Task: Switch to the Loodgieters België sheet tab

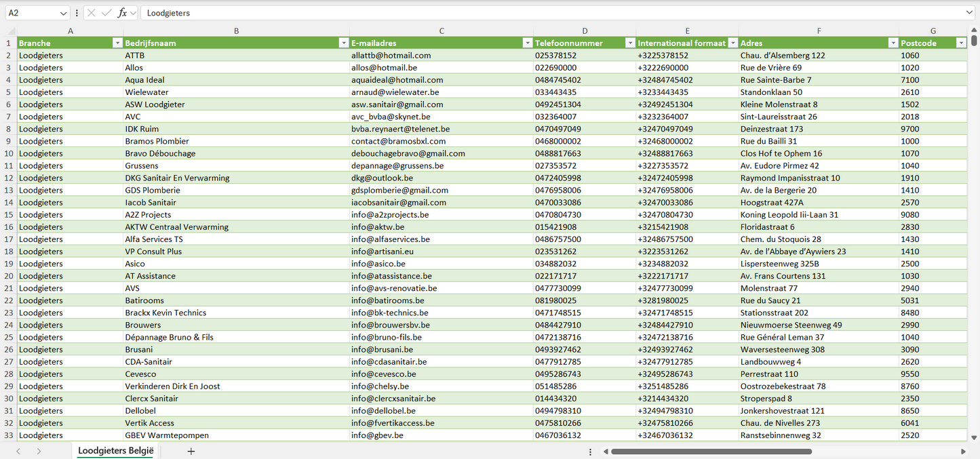Action: pos(116,451)
